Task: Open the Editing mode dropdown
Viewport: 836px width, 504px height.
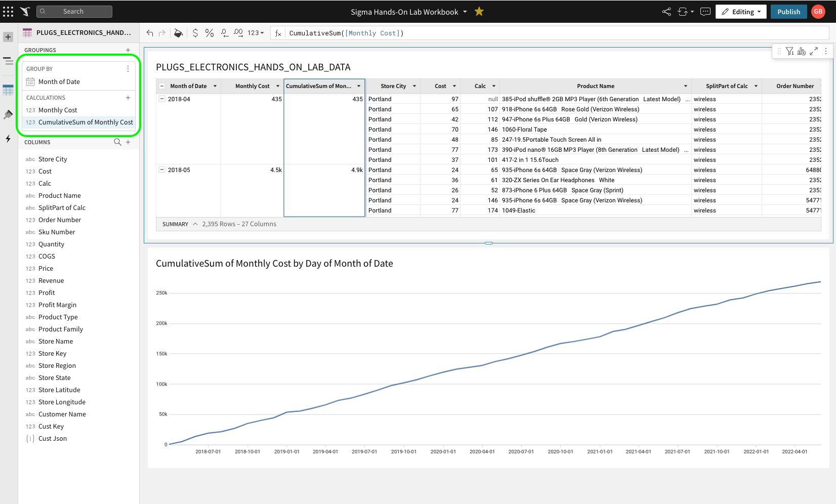Action: [741, 11]
